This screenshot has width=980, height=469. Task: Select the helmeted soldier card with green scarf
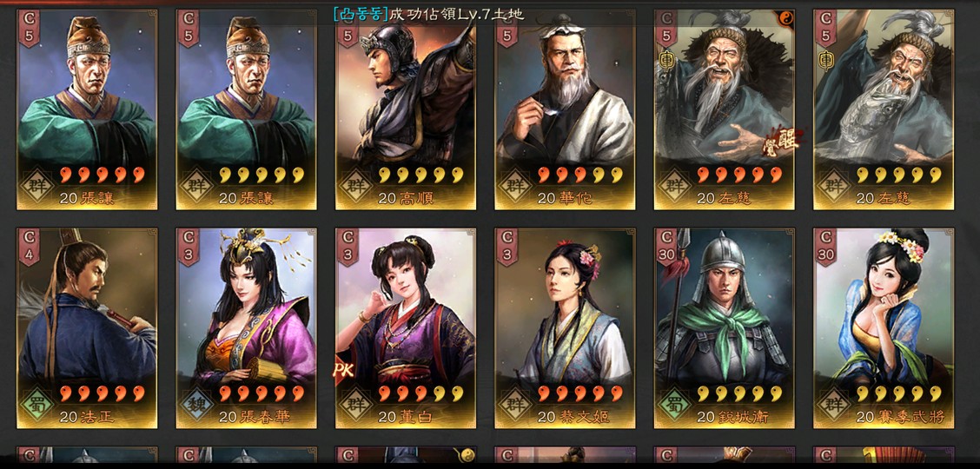point(724,327)
